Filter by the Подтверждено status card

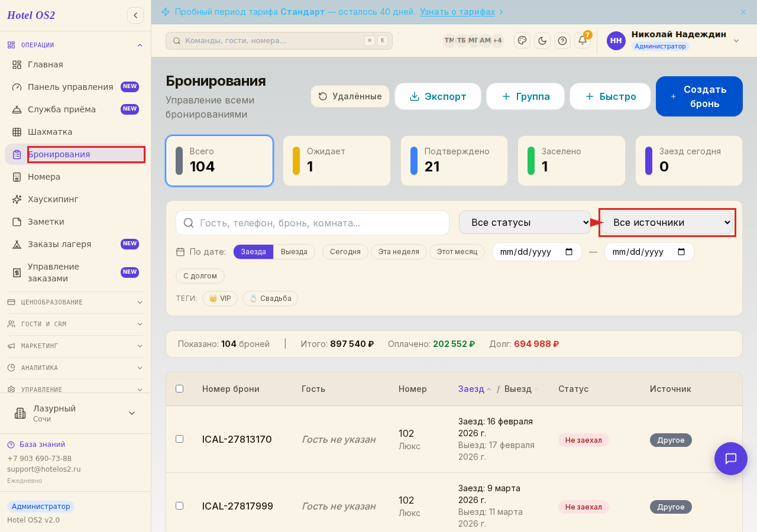(454, 161)
